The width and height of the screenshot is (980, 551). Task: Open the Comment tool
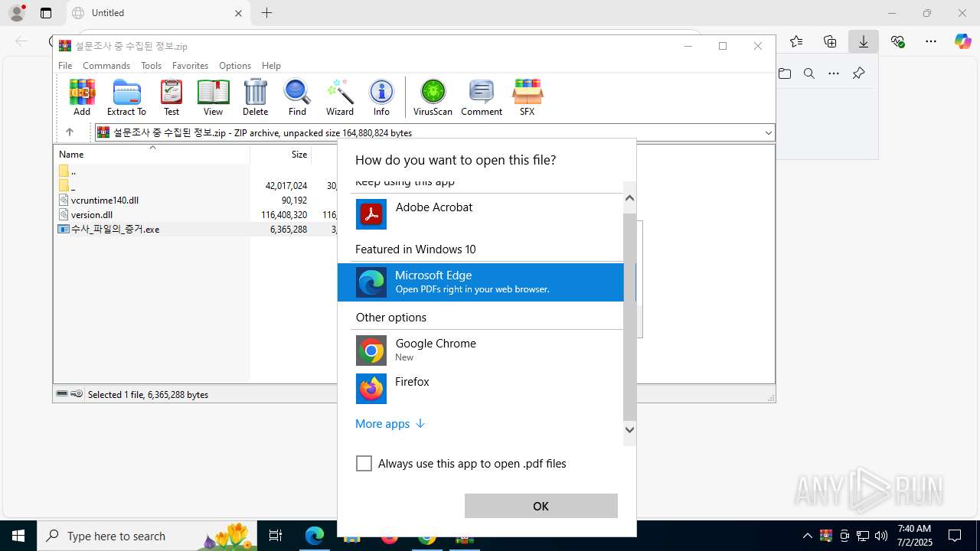(x=482, y=97)
